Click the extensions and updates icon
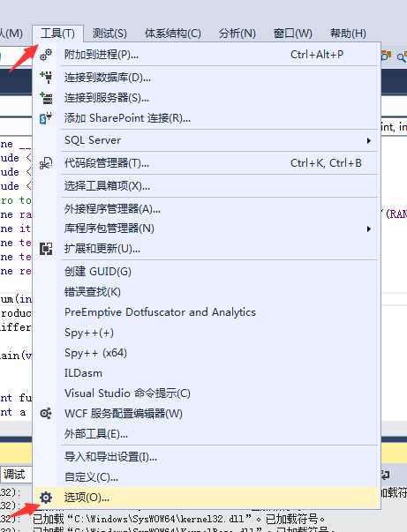 (x=46, y=249)
